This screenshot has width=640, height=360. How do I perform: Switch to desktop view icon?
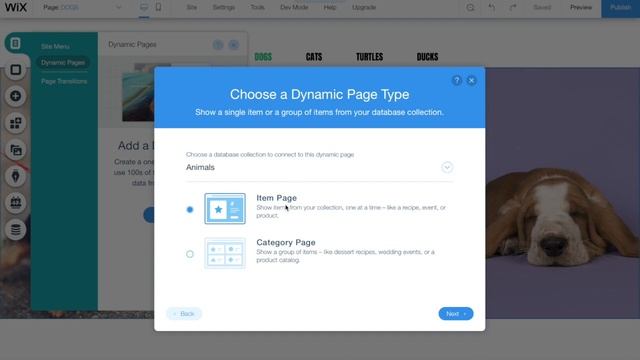pyautogui.click(x=144, y=7)
